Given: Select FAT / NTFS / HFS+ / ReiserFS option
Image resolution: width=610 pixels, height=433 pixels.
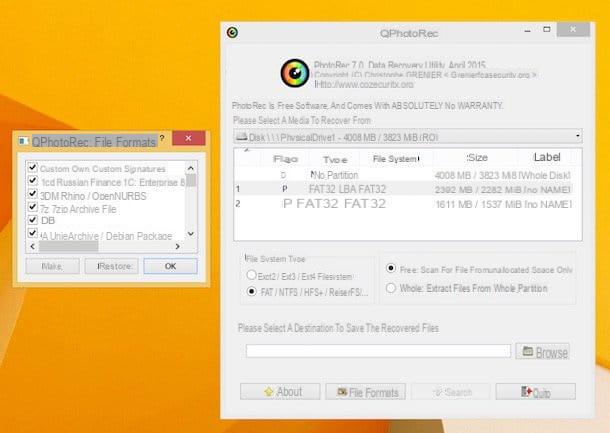Looking at the screenshot, I should [252, 291].
